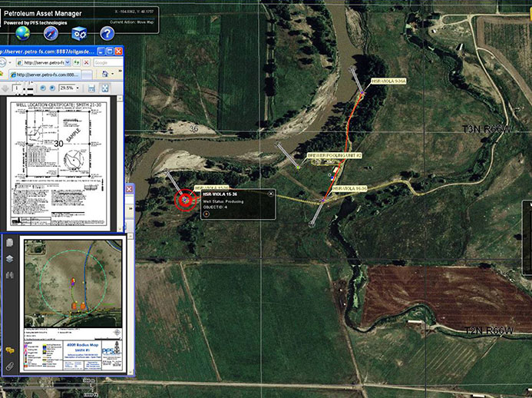Click the orange play button in well popup
Image resolution: width=532 pixels, height=398 pixels.
(x=206, y=214)
